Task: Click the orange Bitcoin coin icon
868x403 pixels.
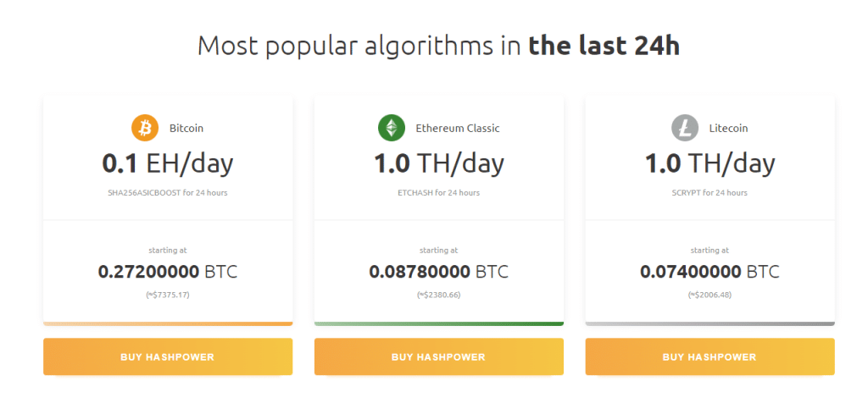Action: pyautogui.click(x=145, y=129)
